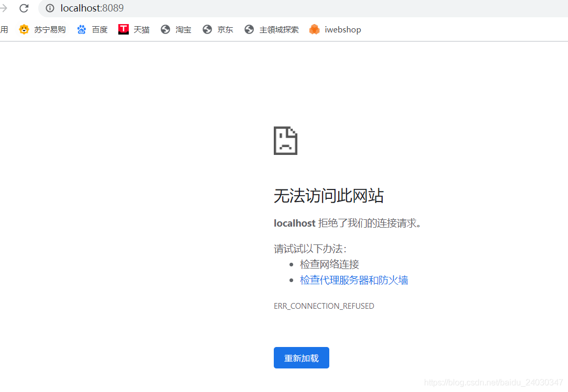Open the 苏宁易购 bookmark
The image size is (568, 392).
coord(42,29)
